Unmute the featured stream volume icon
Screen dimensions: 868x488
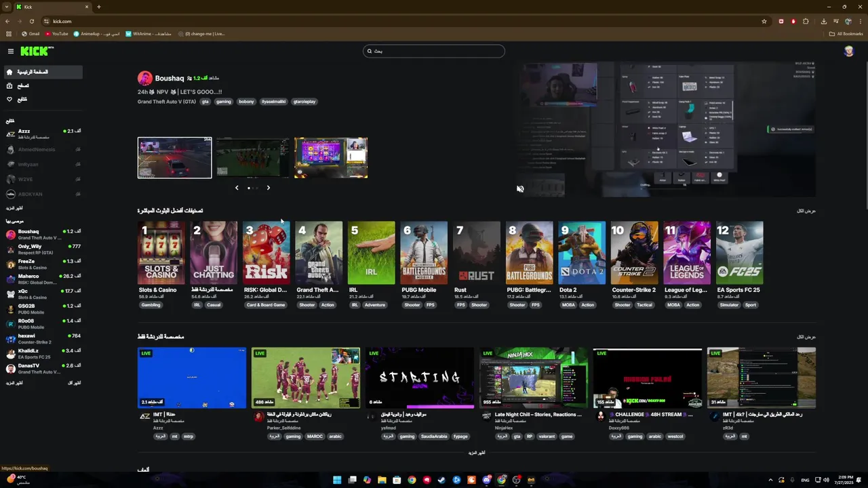[520, 189]
